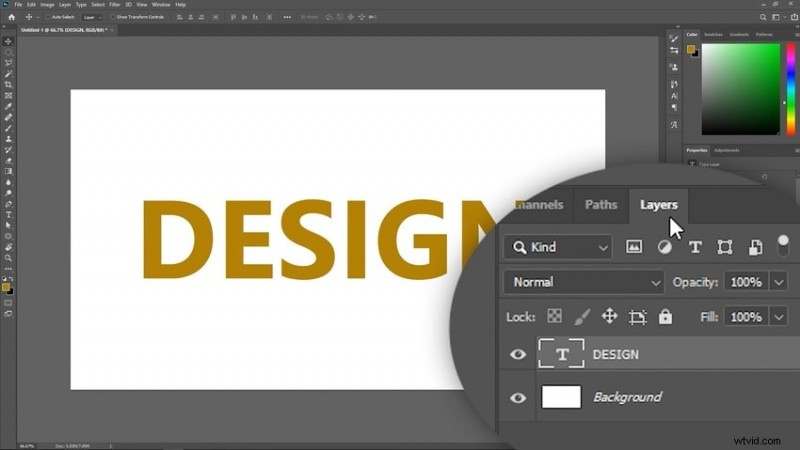Switch to the Layers tab

point(659,205)
